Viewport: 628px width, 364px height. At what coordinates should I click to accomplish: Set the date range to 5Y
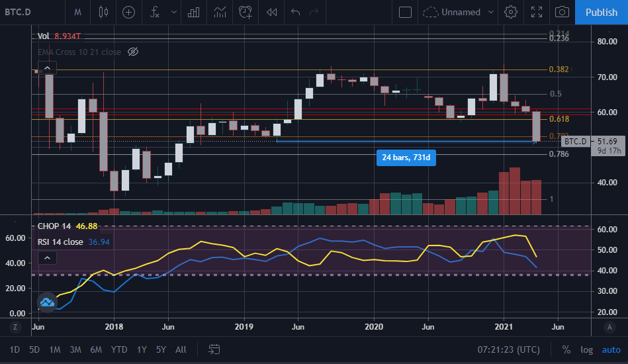[x=161, y=349]
